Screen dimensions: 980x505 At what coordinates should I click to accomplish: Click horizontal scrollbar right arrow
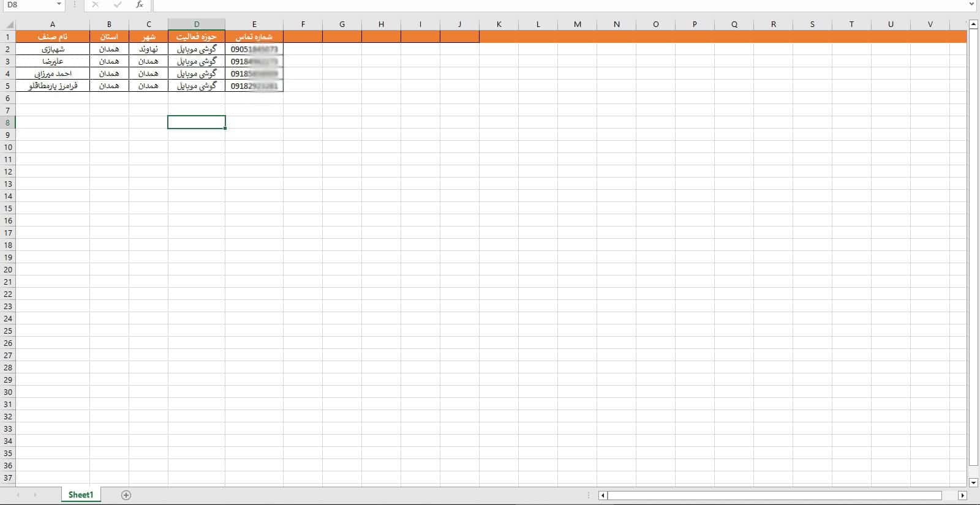pos(962,495)
